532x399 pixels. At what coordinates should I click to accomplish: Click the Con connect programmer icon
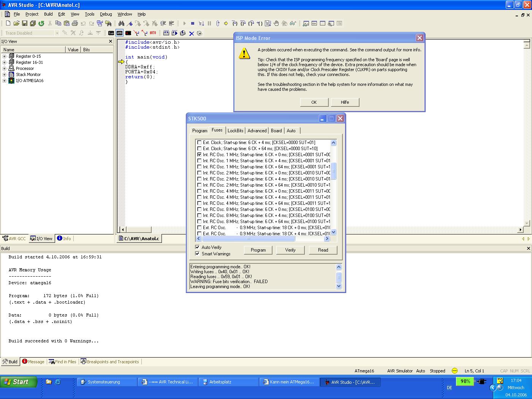pos(111,33)
